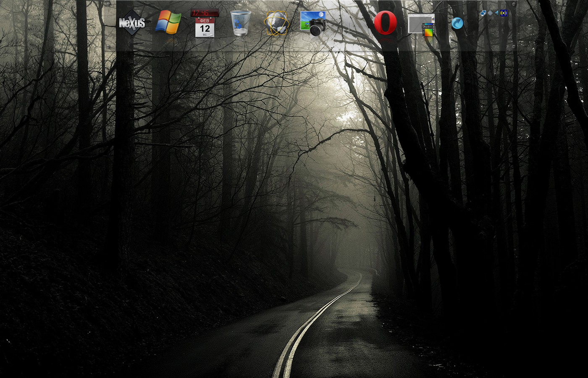Open the Recycle Bin in the dock
Image resolution: width=588 pixels, height=378 pixels.
click(241, 23)
